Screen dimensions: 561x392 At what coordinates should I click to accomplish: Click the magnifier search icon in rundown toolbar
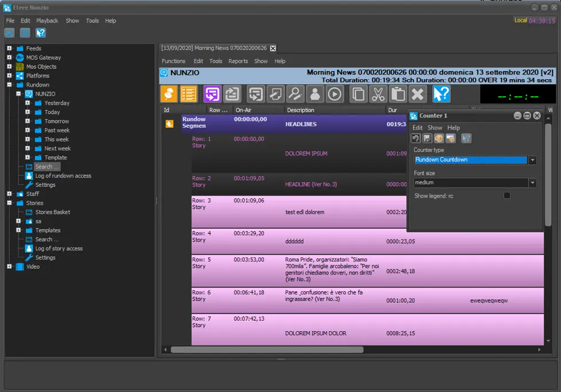295,94
